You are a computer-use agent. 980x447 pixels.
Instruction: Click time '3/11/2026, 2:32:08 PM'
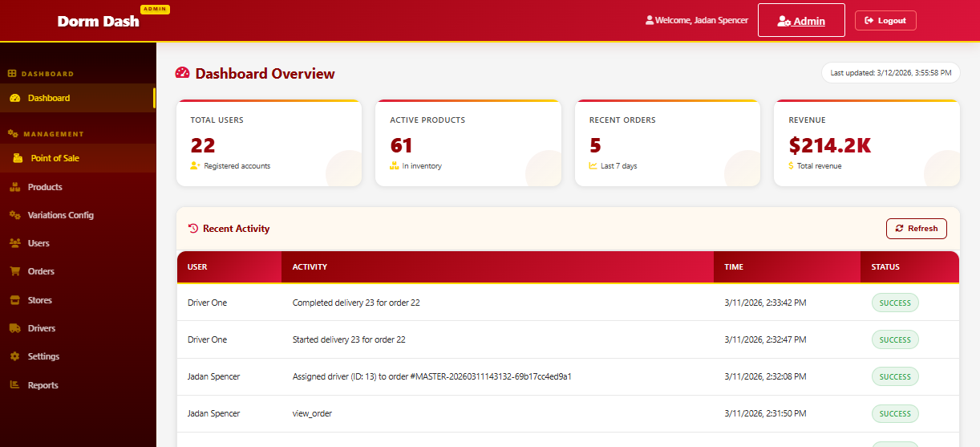click(x=765, y=376)
